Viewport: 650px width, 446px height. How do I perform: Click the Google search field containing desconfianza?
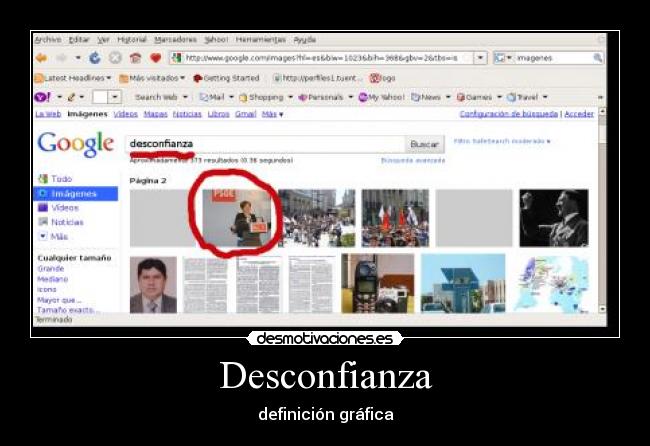pos(265,144)
